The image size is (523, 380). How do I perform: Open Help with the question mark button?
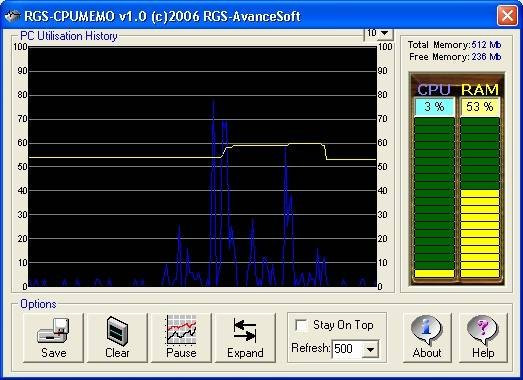pos(483,338)
